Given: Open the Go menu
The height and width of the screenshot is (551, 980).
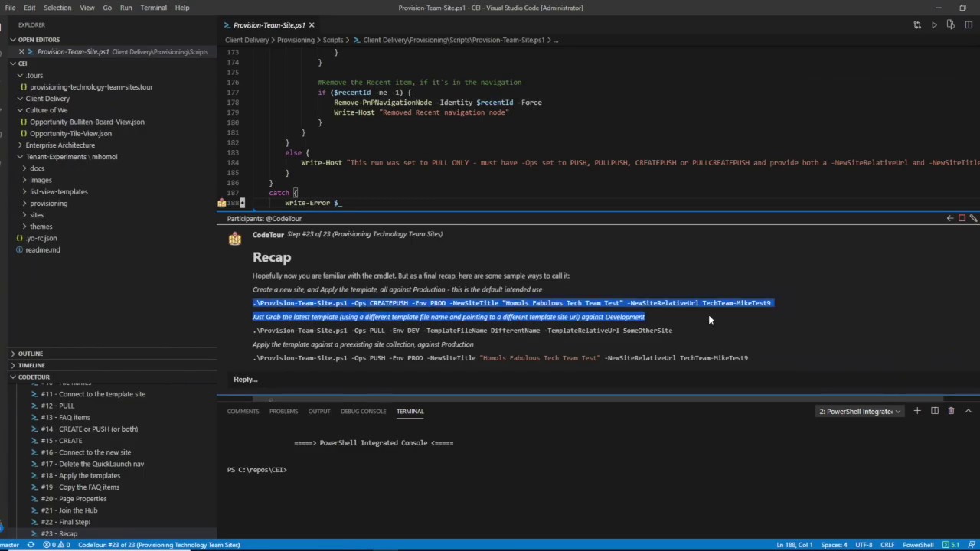Looking at the screenshot, I should click(x=107, y=8).
